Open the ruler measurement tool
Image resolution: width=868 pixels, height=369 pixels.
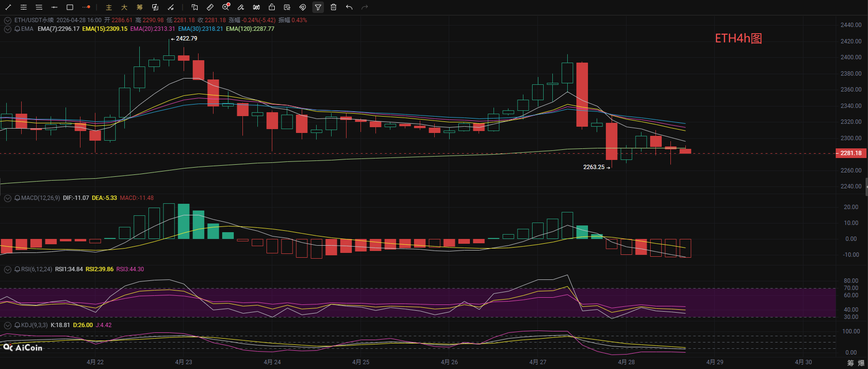point(210,7)
